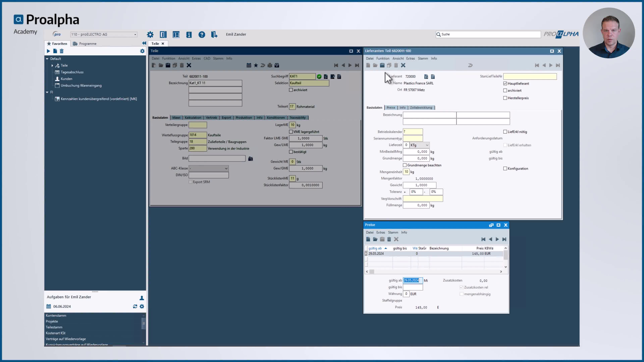The image size is (644, 362).
Task: Save record in Lieferanten window toolbar
Action: (382, 65)
